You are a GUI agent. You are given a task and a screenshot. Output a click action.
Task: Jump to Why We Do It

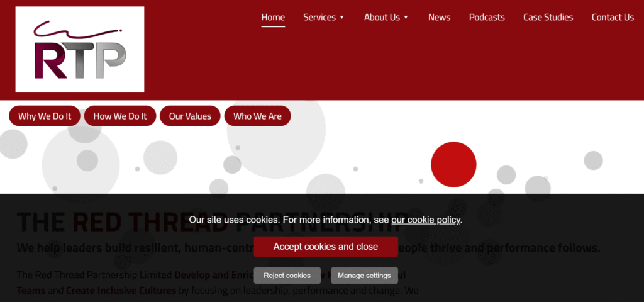tap(45, 116)
